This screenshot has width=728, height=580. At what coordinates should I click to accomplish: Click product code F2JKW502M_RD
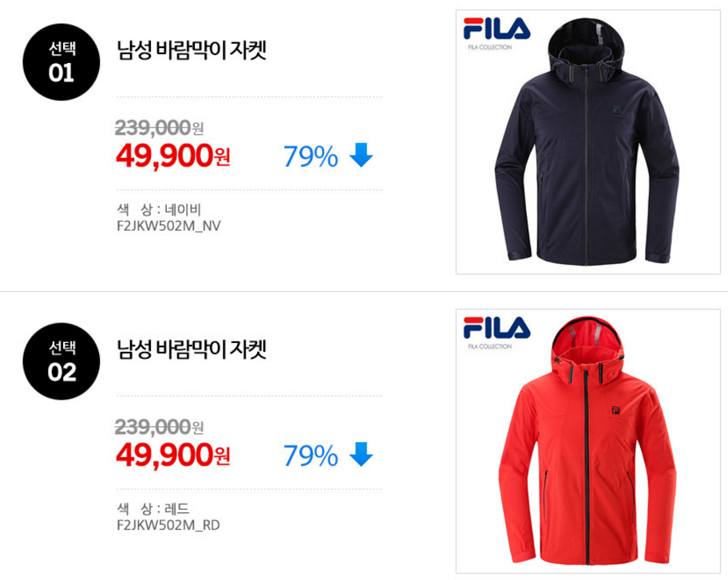tap(168, 525)
